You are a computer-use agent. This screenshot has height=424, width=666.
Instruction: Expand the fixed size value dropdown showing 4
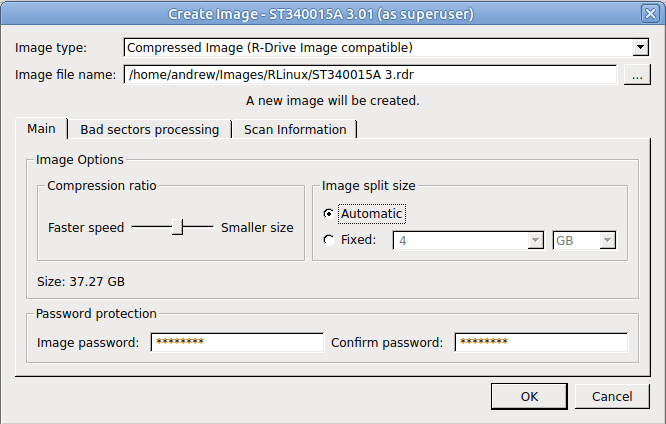(x=535, y=240)
